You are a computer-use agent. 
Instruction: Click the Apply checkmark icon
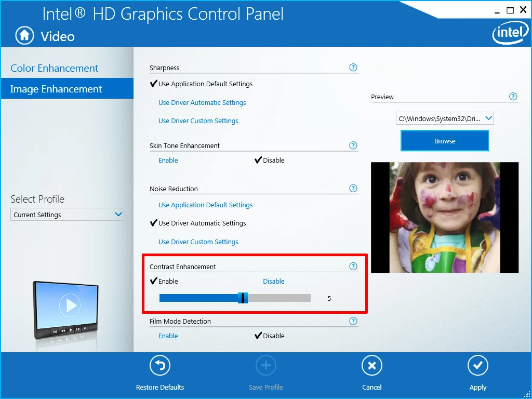click(478, 366)
